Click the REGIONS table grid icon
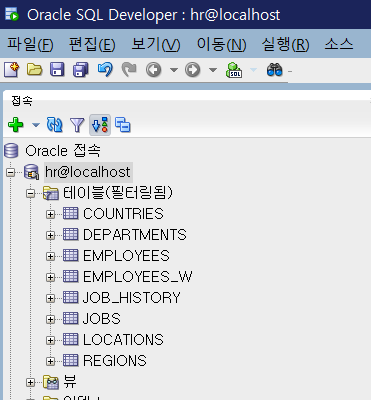The width and height of the screenshot is (371, 400). click(70, 360)
